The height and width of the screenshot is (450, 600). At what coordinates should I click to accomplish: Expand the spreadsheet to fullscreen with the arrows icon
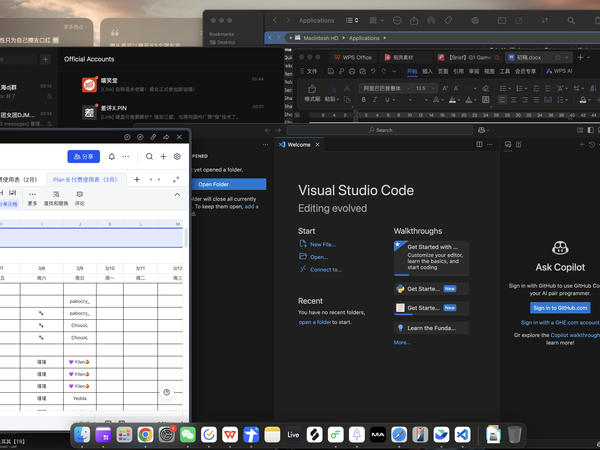[x=176, y=179]
